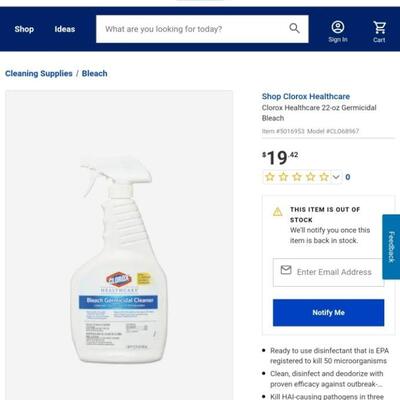This screenshot has width=400, height=400.
Task: Open the Sign In account icon
Action: pos(338,27)
